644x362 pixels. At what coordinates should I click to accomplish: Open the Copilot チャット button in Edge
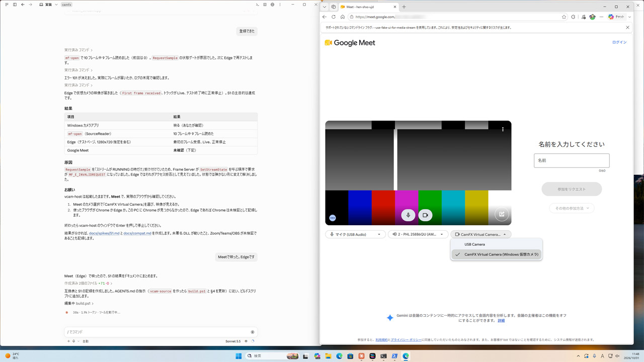tap(616, 17)
